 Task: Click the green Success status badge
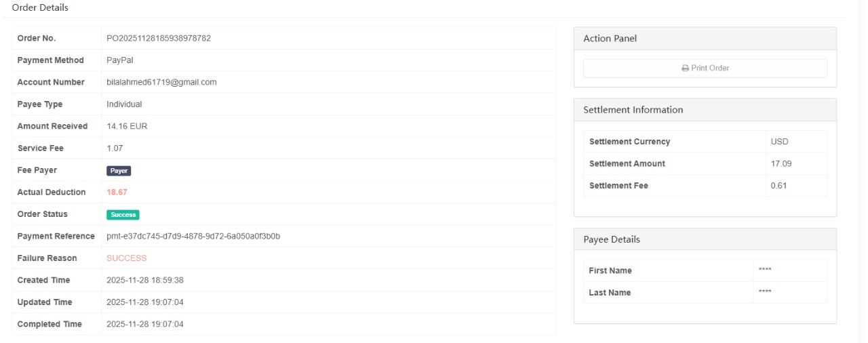tap(123, 215)
